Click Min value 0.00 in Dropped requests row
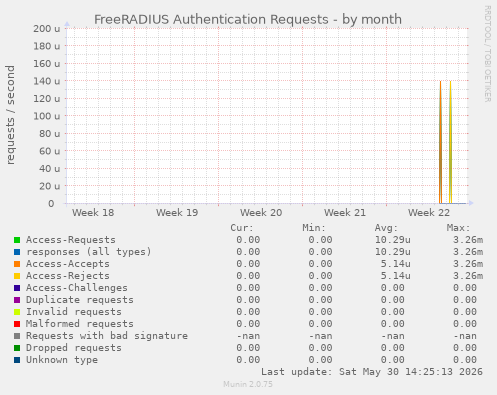 point(320,348)
